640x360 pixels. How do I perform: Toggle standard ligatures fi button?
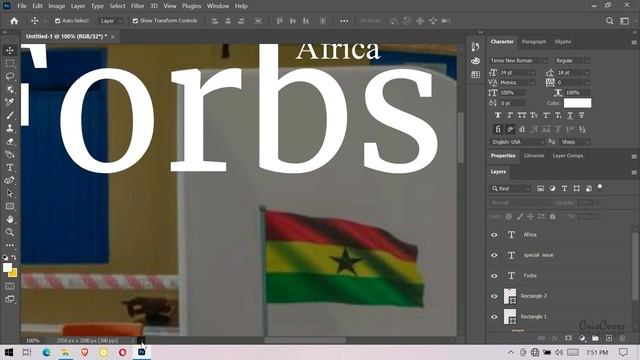click(x=498, y=129)
